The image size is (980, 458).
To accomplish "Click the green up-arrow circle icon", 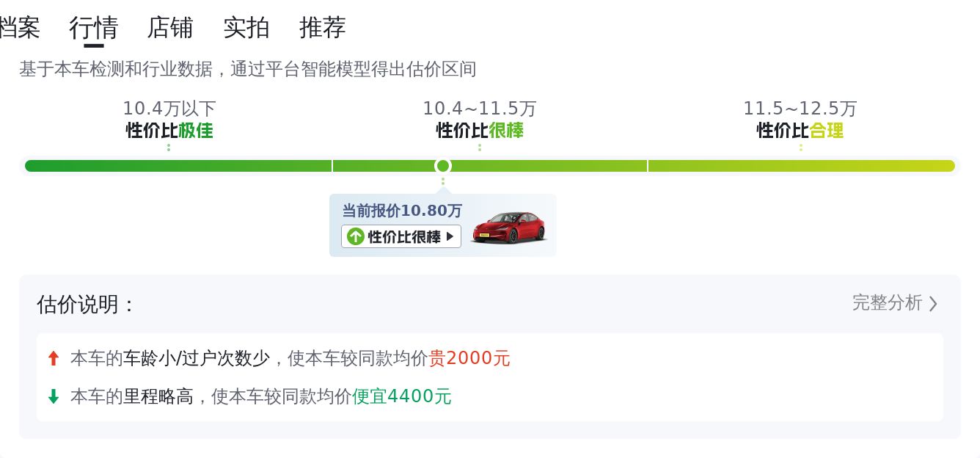I will [x=356, y=236].
